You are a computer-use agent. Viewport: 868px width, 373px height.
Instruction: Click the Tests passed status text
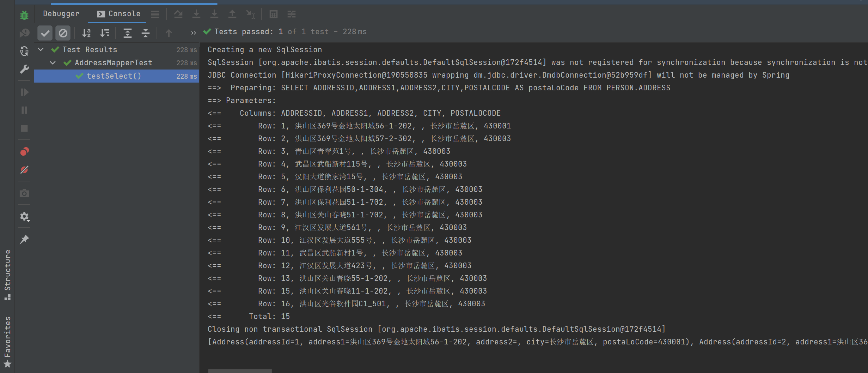click(x=290, y=32)
